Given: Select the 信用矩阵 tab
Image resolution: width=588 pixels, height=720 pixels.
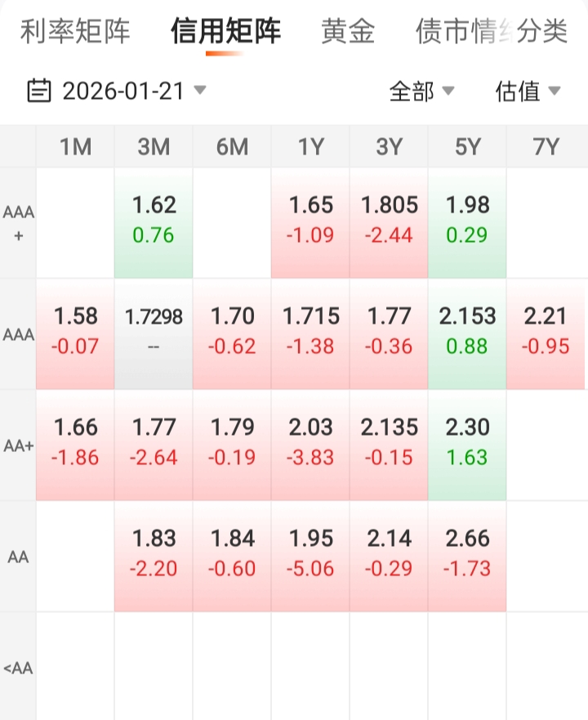Looking at the screenshot, I should tap(225, 31).
